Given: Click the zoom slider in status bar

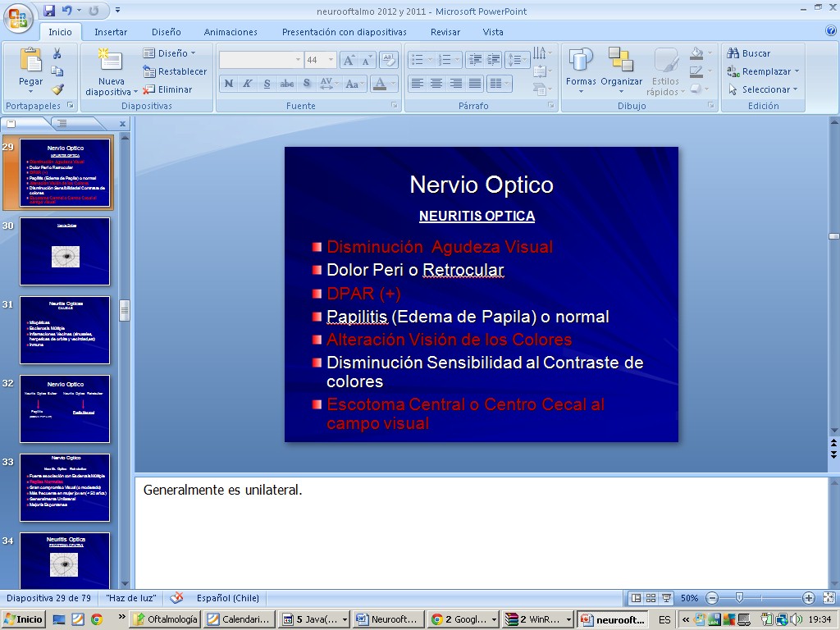Looking at the screenshot, I should tap(739, 598).
